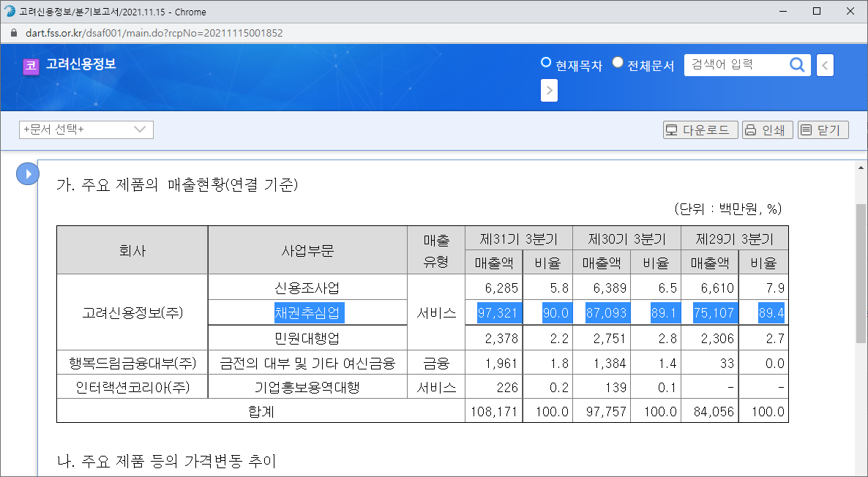Screen dimensions: 868x477
Task: Click the 닫기 close button
Action: pyautogui.click(x=823, y=130)
